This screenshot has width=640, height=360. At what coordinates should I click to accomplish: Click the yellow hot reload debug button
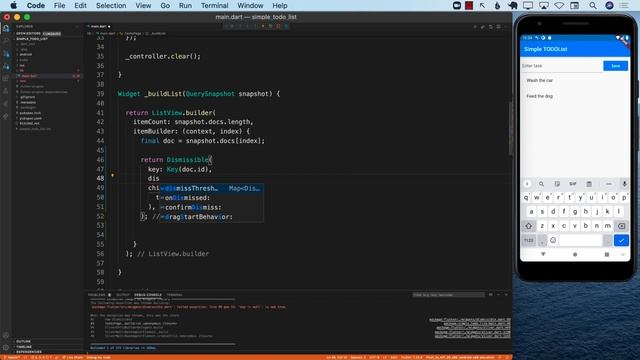[x=263, y=26]
